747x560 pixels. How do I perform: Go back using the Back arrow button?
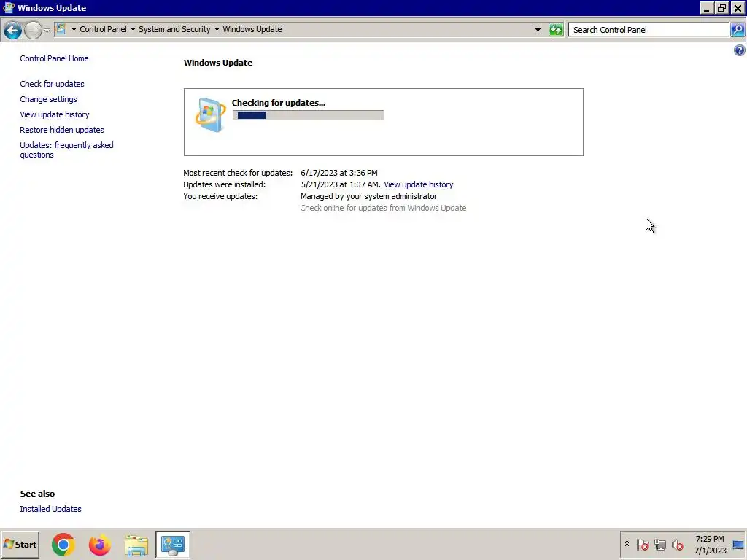tap(12, 30)
